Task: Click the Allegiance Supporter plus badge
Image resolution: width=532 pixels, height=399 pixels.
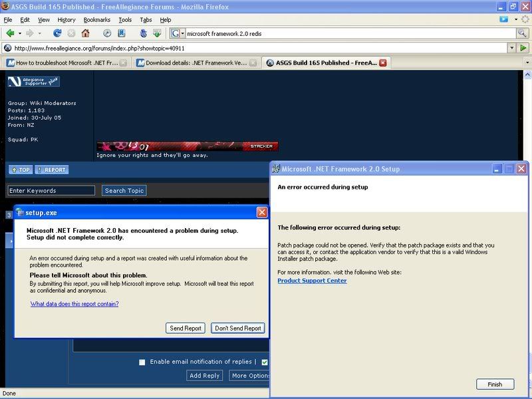Action: point(34,81)
